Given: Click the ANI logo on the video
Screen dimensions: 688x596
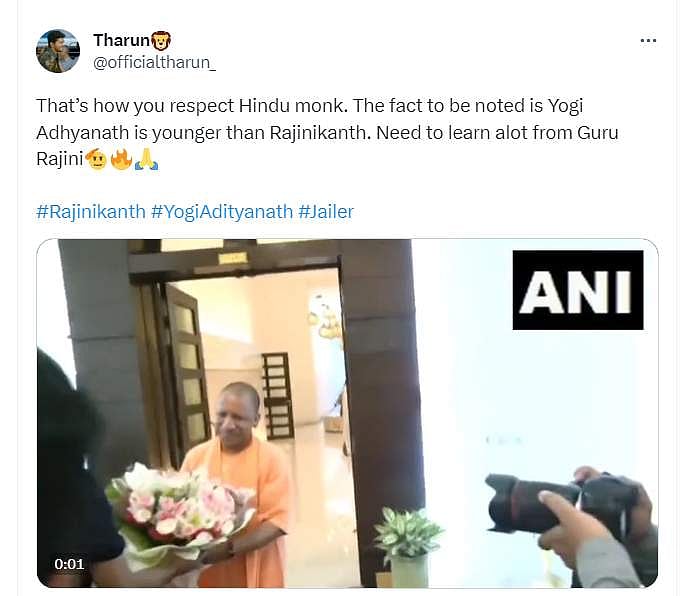Looking at the screenshot, I should tap(578, 290).
